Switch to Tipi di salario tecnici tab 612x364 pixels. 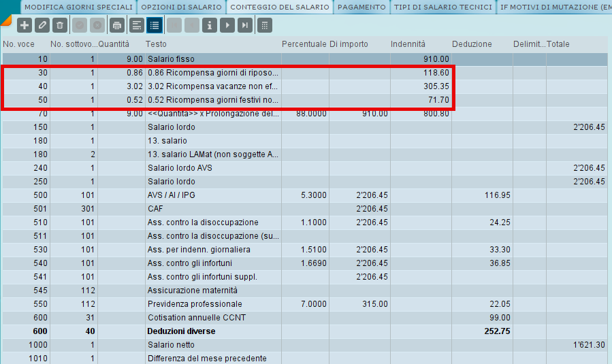[x=443, y=7]
